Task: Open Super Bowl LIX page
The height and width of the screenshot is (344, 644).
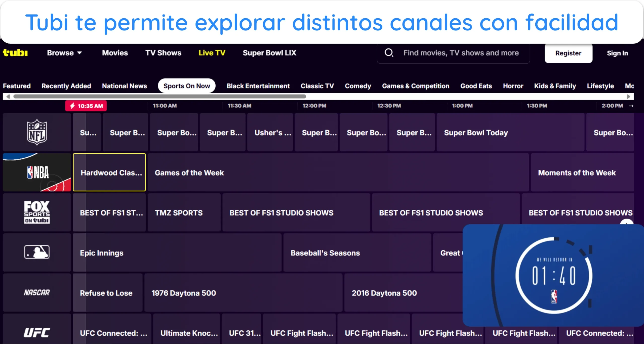Action: point(269,53)
